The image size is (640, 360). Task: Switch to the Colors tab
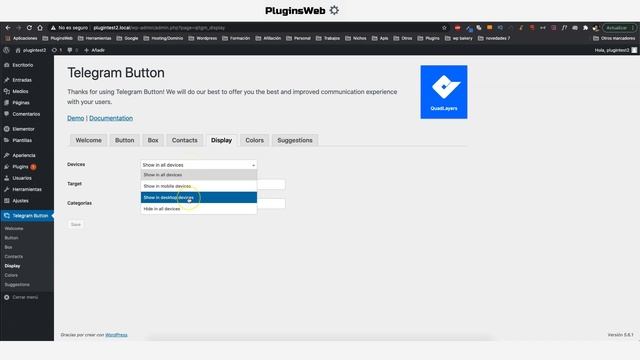click(x=255, y=140)
